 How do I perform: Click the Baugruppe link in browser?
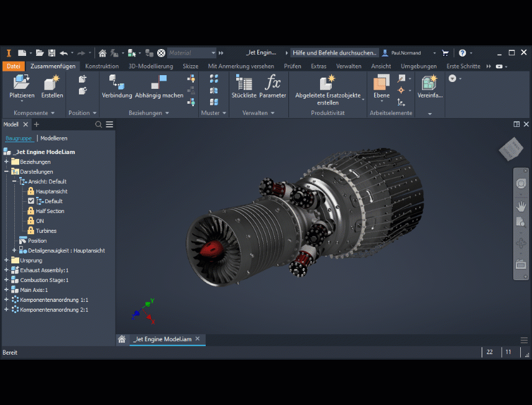(19, 139)
